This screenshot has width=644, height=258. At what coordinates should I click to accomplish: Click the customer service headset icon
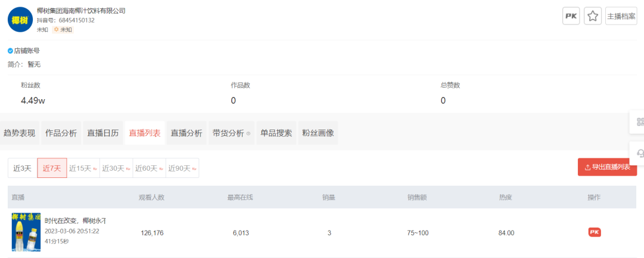640,153
